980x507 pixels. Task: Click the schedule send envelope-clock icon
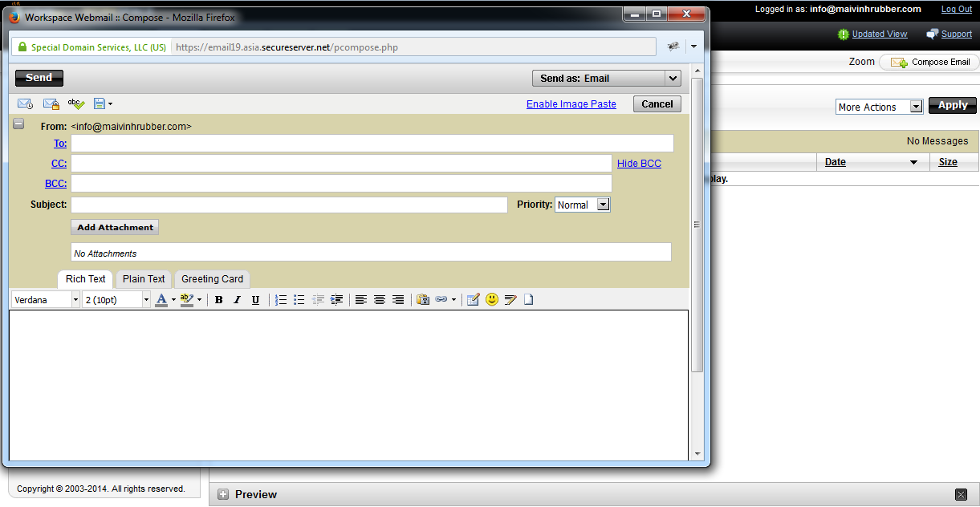(x=25, y=103)
